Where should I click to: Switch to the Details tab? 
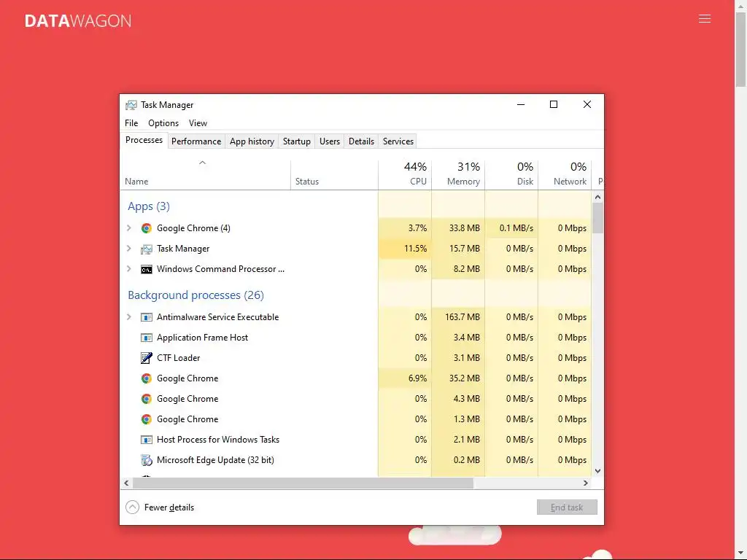coord(361,141)
